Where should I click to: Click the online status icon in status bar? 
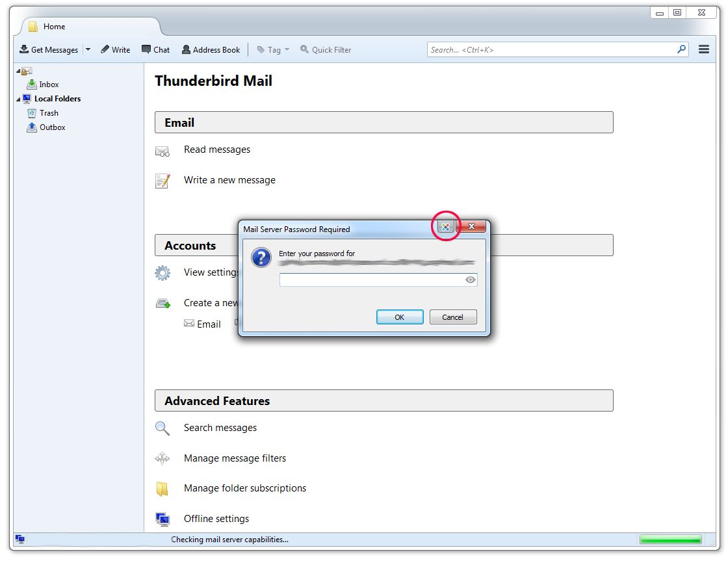20,540
